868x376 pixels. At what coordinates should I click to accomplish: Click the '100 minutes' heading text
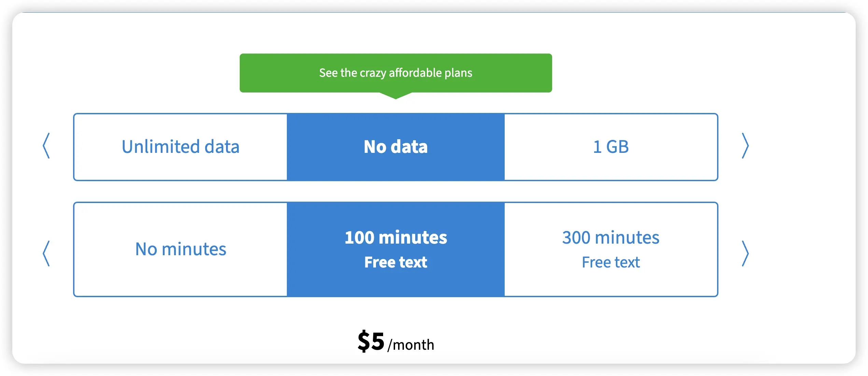click(x=395, y=237)
